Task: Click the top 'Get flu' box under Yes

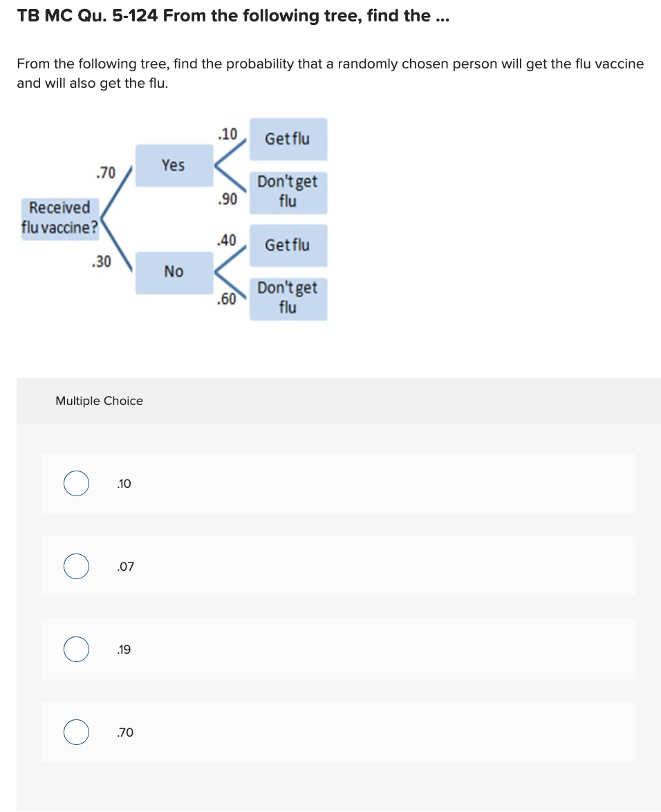Action: tap(288, 139)
